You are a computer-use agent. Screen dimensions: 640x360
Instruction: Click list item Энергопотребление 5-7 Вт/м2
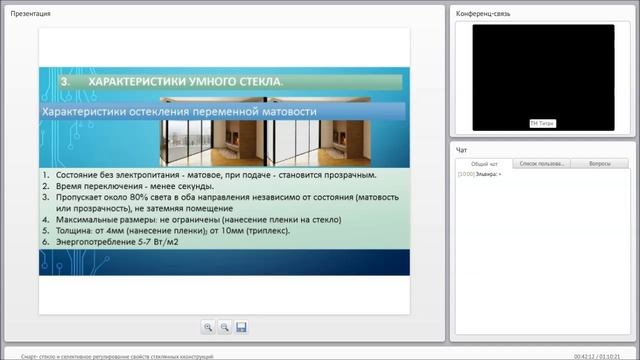pyautogui.click(x=110, y=242)
